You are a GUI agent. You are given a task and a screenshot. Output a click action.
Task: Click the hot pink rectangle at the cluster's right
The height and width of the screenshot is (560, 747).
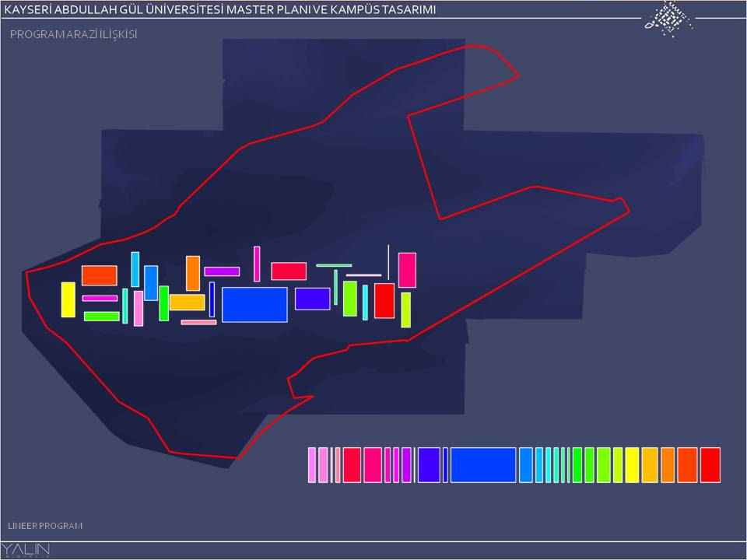coord(407,270)
